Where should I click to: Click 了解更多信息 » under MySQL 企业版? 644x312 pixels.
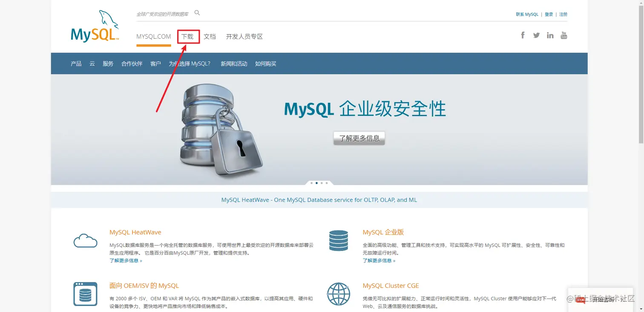(379, 260)
